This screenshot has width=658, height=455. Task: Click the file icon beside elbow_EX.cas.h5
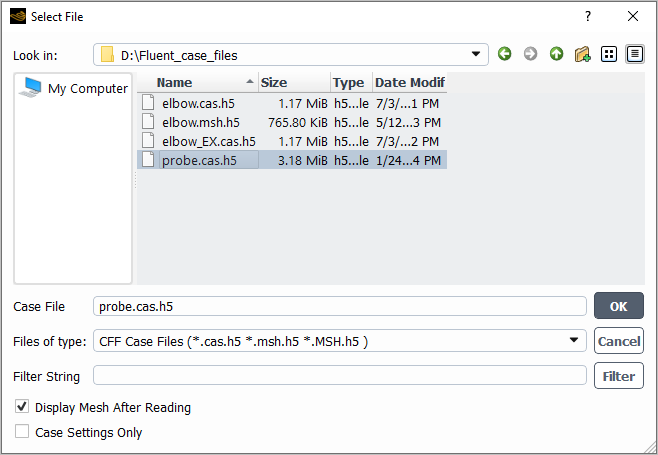tap(148, 141)
